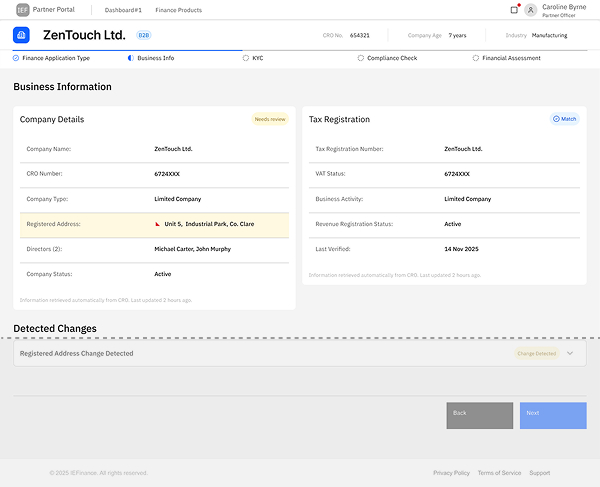Open the Registered Address Change Detected row
600x487 pixels.
[300, 353]
